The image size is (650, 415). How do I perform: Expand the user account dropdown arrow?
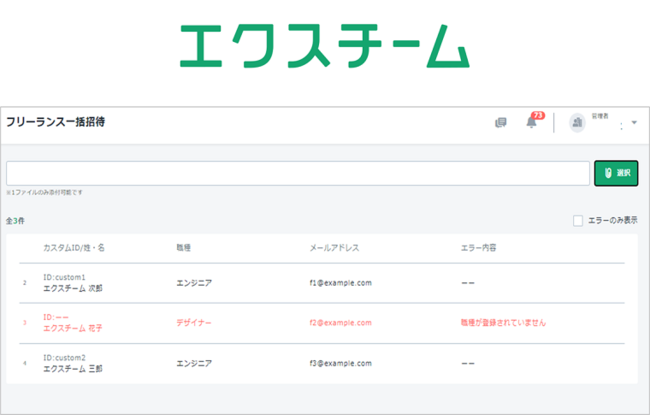tap(634, 122)
